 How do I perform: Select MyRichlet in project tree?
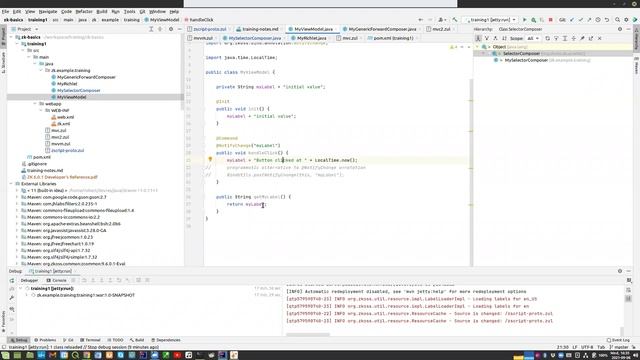[67, 84]
